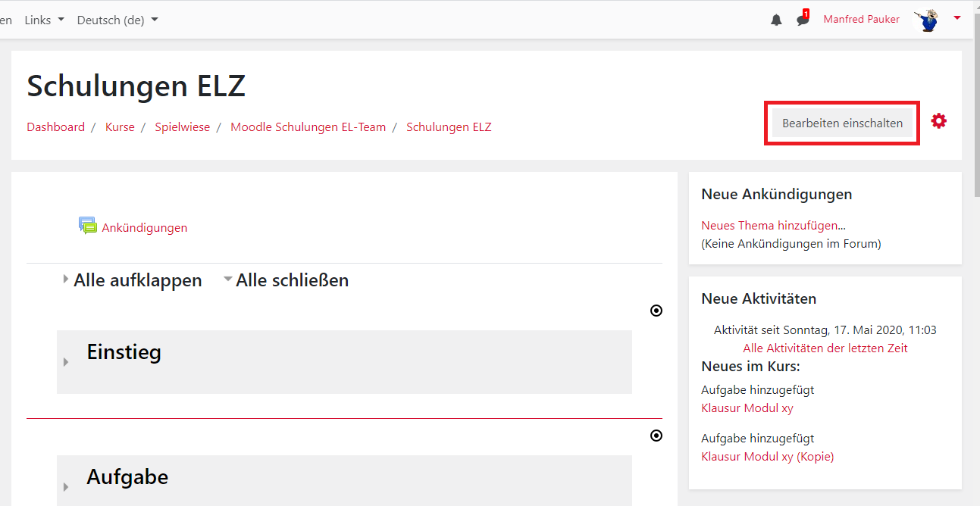The image size is (980, 506).
Task: Click Alle aufklappen to expand all sections
Action: pos(137,280)
